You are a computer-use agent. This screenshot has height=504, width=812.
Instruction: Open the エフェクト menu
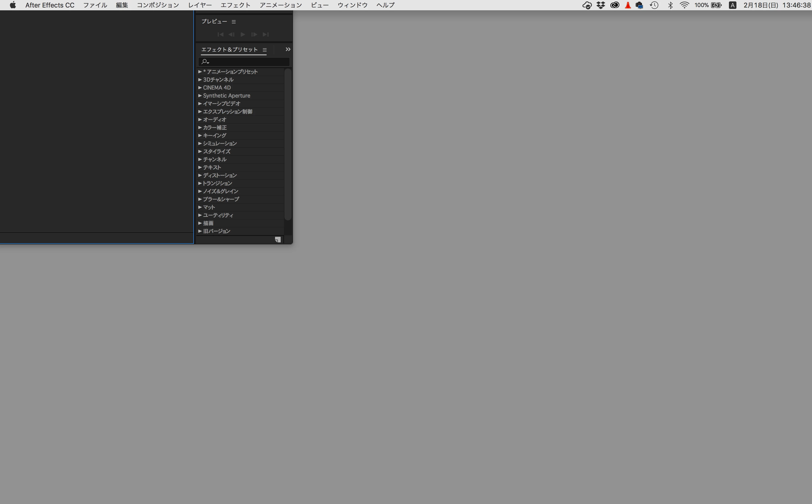coord(235,5)
